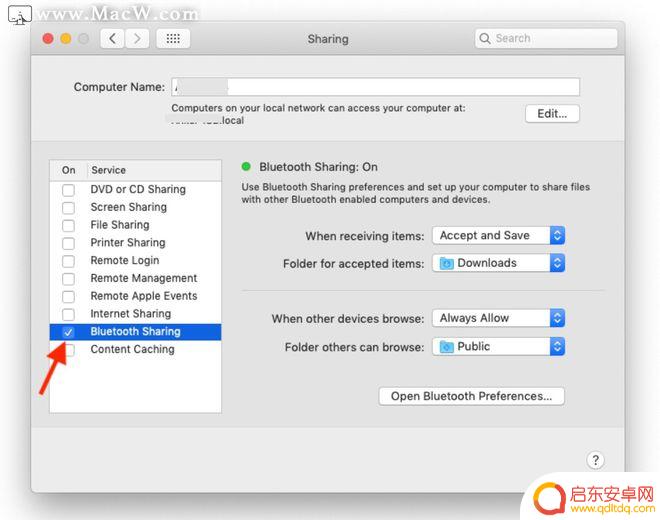Select Remote Apple Events service row
Screen dimensions: 660x520
point(135,296)
